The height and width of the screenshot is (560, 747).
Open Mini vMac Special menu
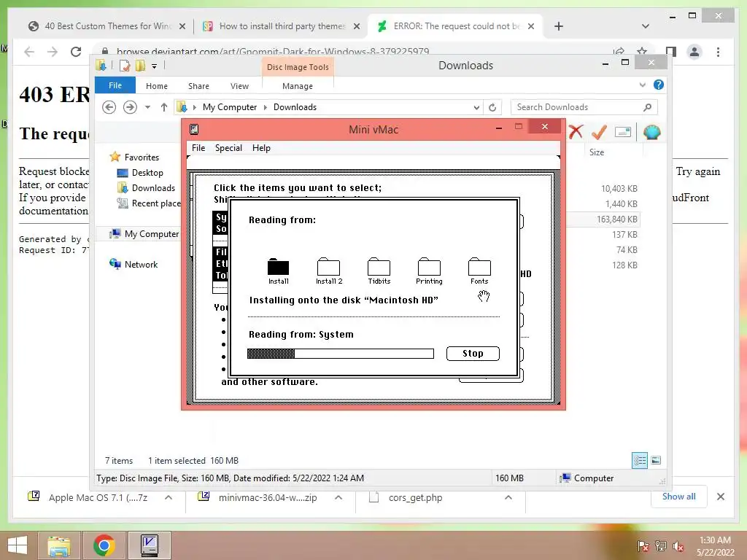click(228, 147)
